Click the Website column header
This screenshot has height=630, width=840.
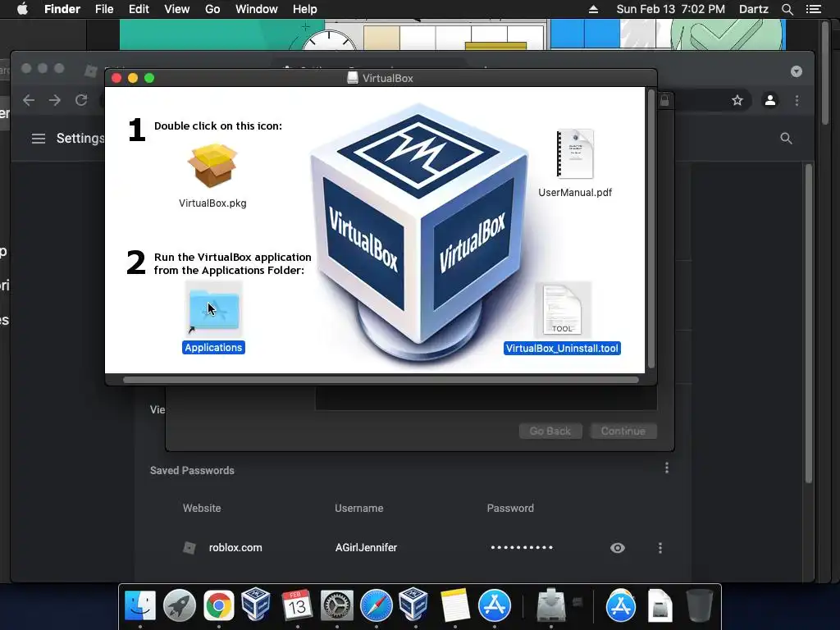(202, 508)
